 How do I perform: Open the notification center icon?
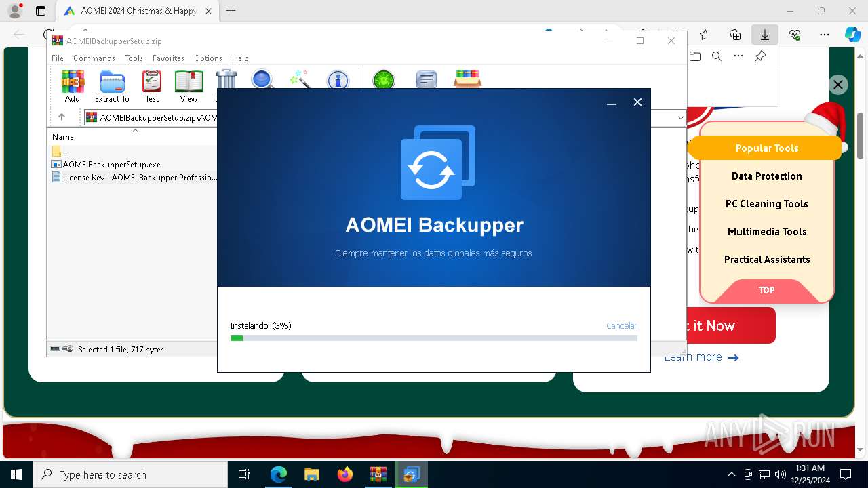[x=846, y=474]
